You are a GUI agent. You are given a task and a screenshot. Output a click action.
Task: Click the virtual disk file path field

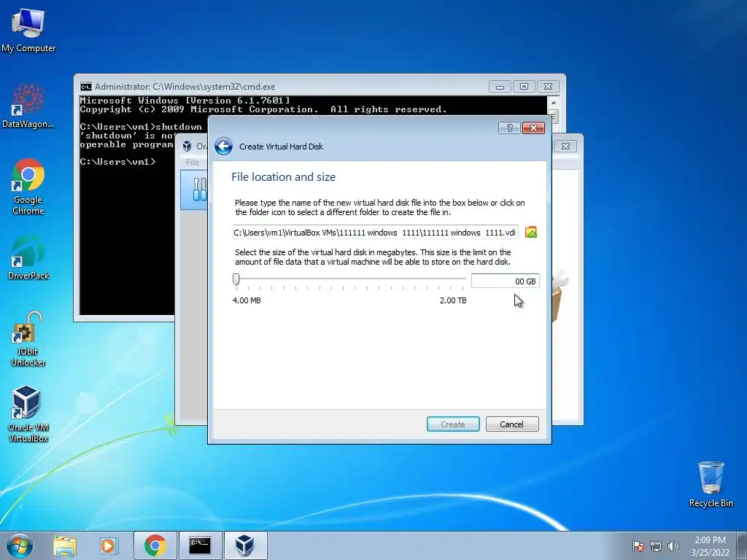pos(376,233)
